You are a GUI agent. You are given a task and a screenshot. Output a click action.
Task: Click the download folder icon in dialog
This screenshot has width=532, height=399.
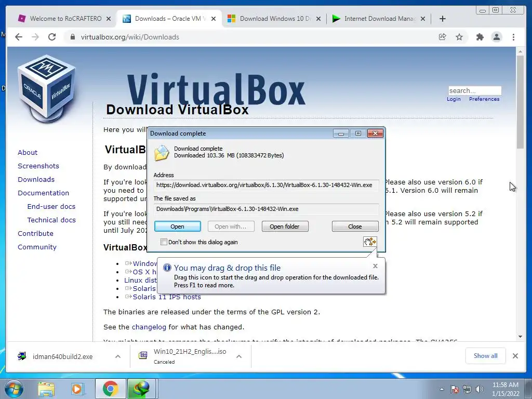(162, 153)
